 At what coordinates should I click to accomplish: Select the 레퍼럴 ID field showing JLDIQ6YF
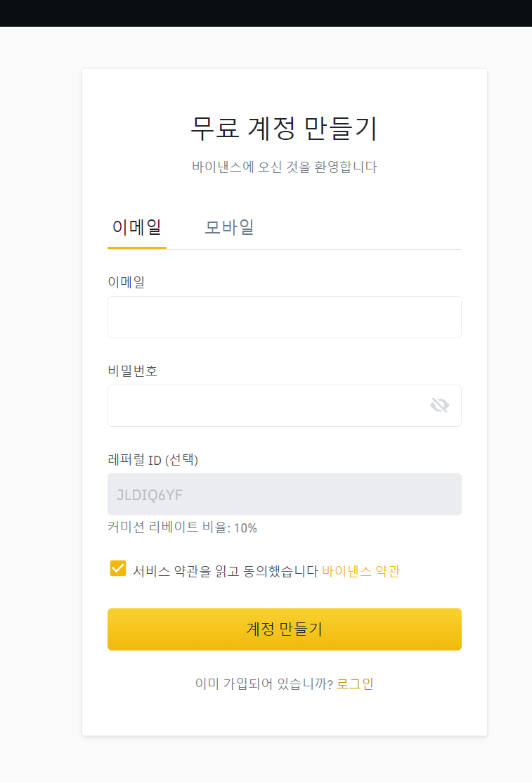click(284, 494)
